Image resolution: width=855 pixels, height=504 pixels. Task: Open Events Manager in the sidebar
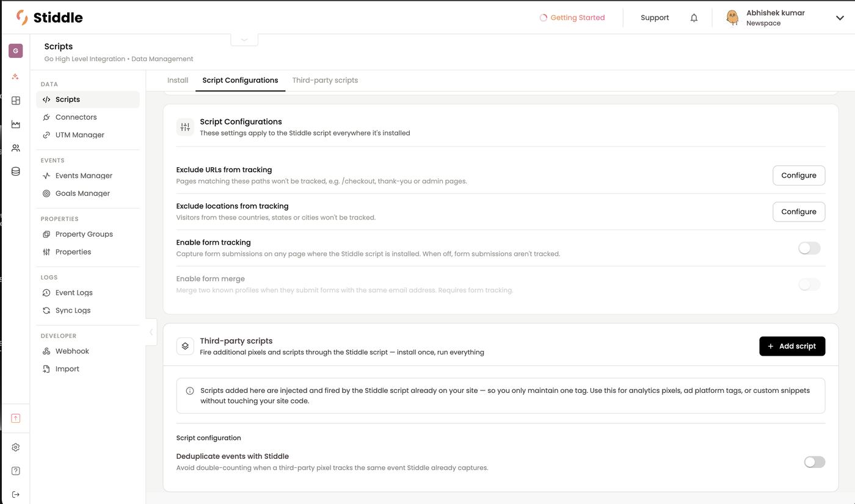click(x=84, y=176)
